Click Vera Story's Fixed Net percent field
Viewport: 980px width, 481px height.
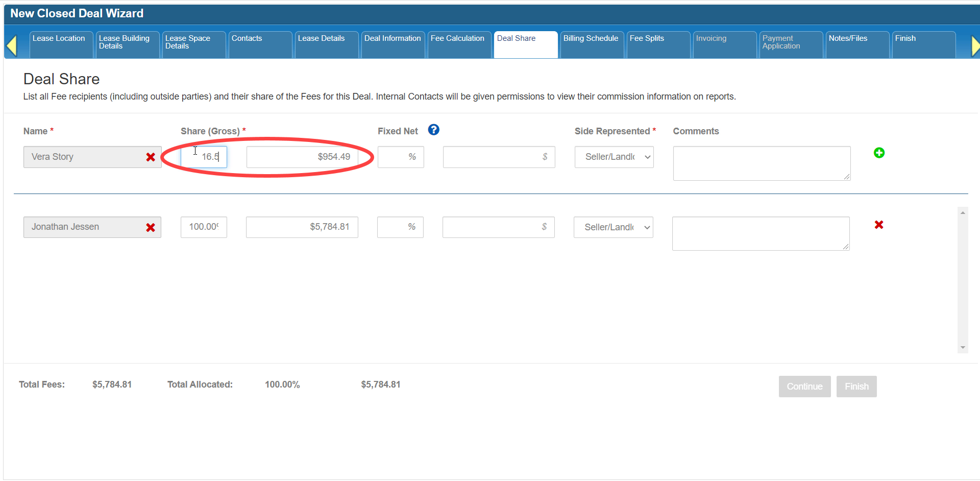(401, 157)
